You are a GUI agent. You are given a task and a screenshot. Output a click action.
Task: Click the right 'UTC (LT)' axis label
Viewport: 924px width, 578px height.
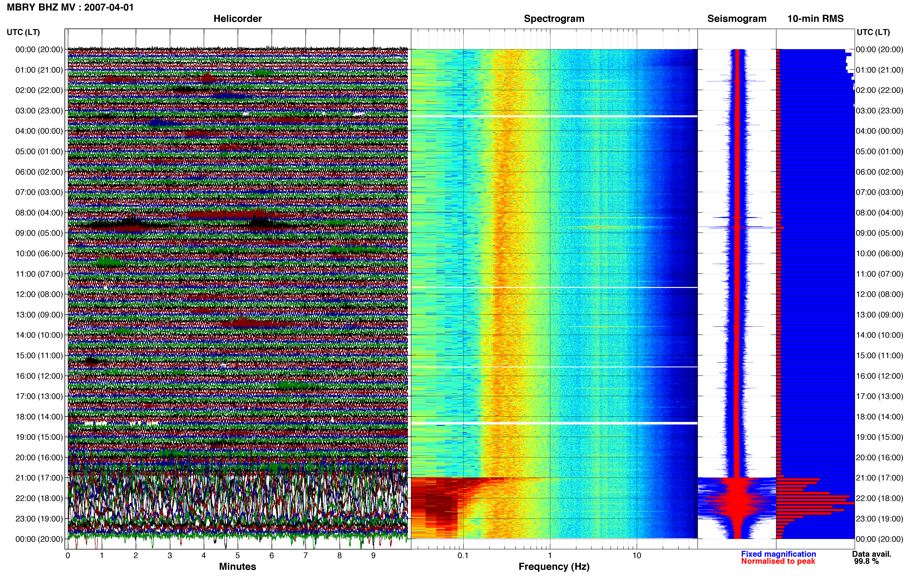tap(873, 32)
